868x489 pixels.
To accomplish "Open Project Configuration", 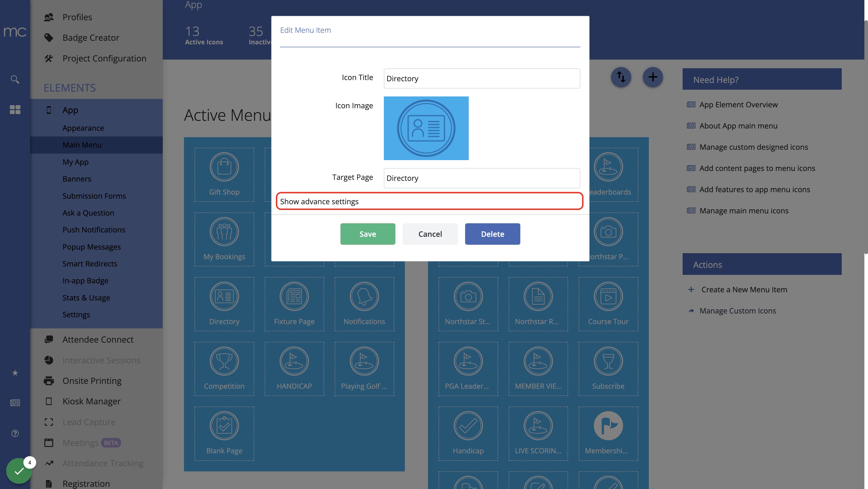I will [x=104, y=58].
